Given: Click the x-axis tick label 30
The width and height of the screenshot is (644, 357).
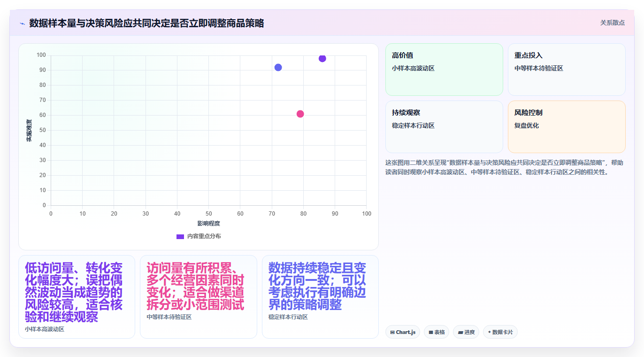Looking at the screenshot, I should click(146, 214).
